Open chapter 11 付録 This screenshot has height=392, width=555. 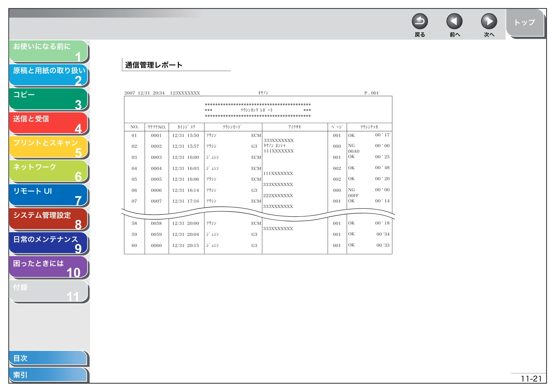(x=49, y=291)
